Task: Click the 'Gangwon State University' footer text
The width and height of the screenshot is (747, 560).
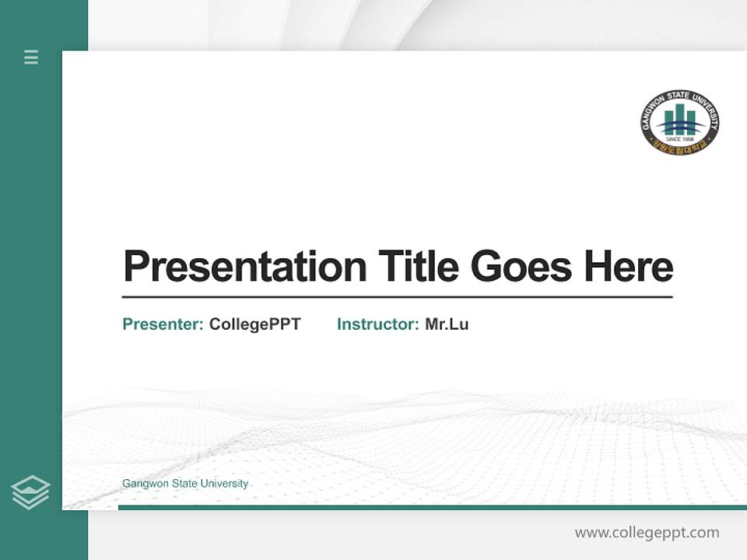Action: (184, 483)
